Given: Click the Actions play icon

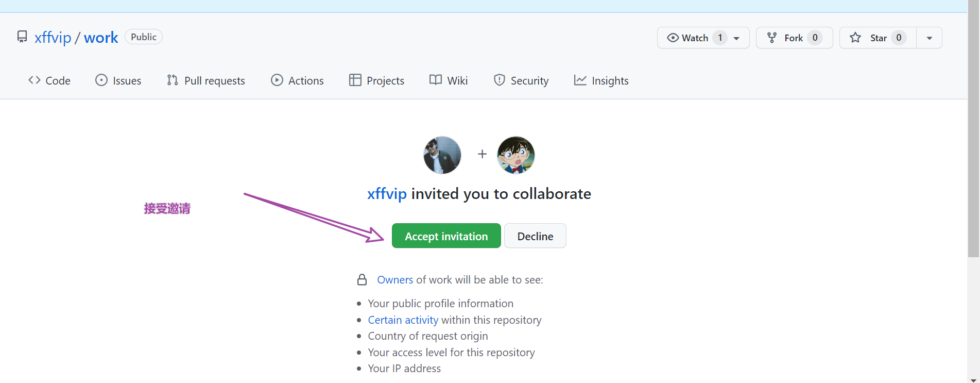Looking at the screenshot, I should (277, 80).
